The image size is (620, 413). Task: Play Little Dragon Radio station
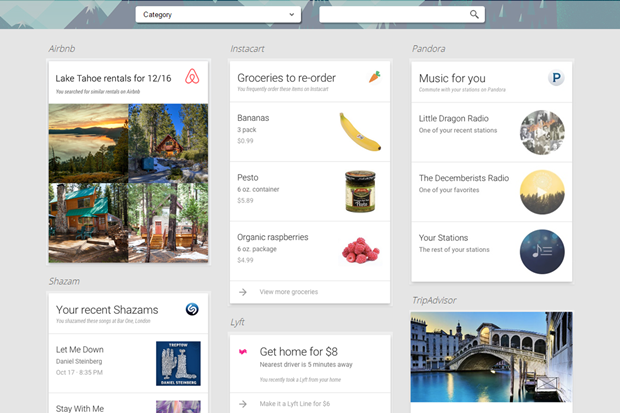point(542,132)
